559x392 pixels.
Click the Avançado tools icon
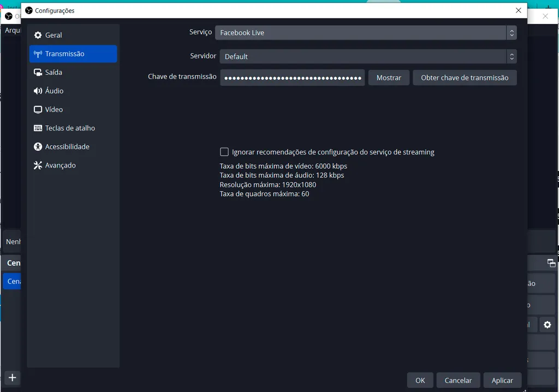tap(38, 165)
